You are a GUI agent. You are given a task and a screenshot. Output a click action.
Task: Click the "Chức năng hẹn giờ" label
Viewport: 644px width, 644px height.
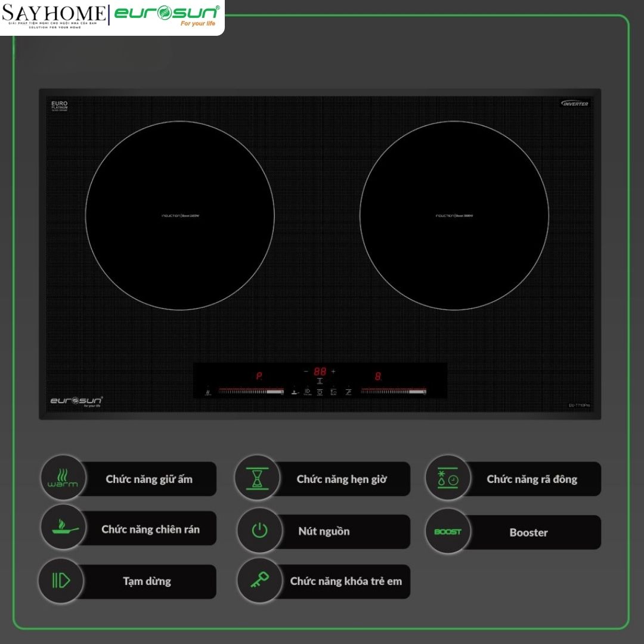click(x=342, y=479)
